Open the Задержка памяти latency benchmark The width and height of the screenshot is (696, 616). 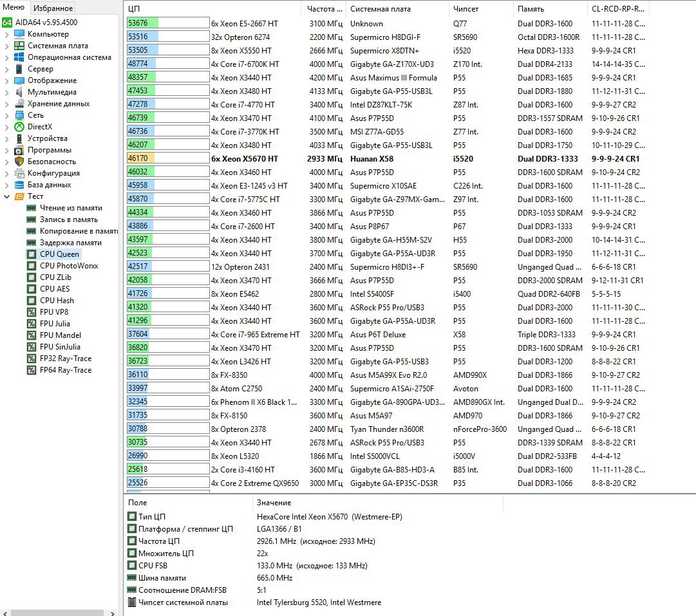(x=71, y=242)
